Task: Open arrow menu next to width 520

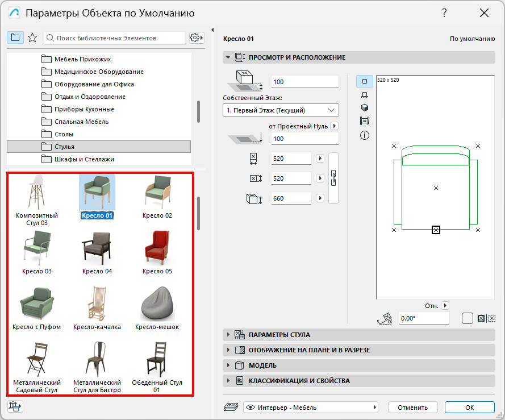Action: pos(320,158)
